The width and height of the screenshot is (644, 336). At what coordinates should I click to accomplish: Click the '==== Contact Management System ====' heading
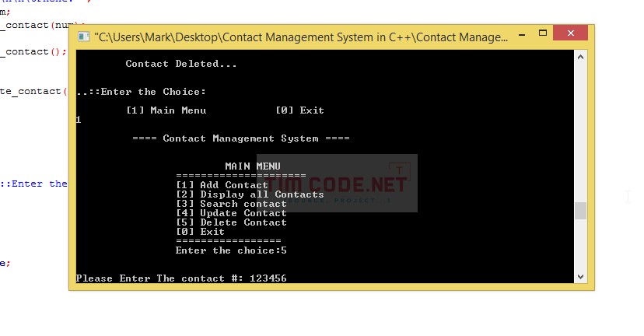click(241, 138)
